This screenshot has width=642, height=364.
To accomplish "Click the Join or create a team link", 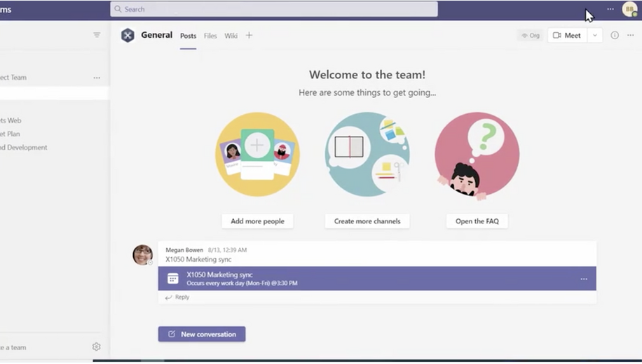I will point(13,347).
